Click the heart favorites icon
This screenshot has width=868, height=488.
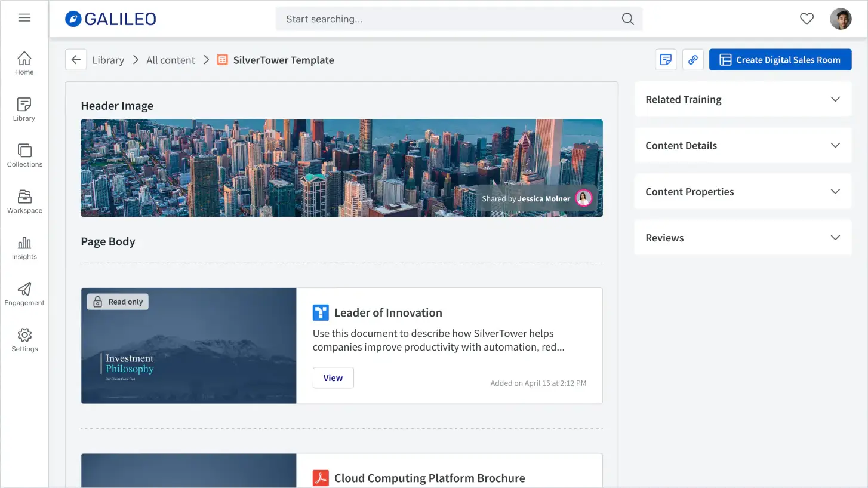[x=807, y=19]
